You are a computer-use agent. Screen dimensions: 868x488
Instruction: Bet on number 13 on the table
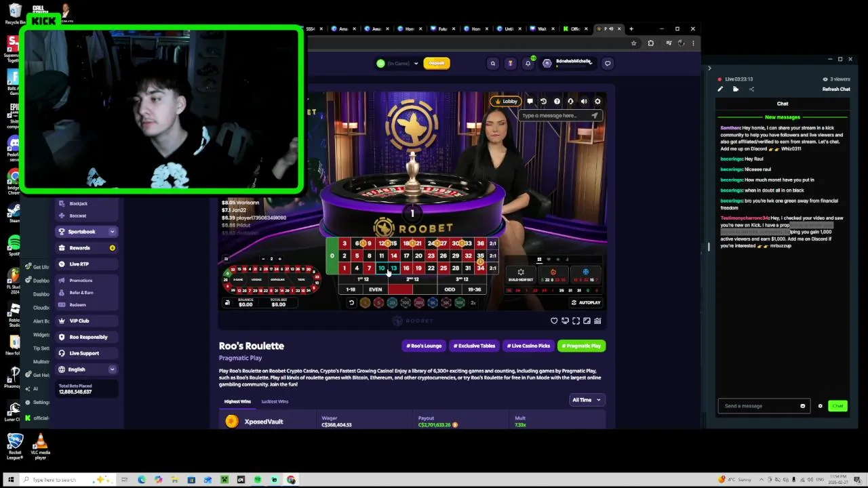[393, 268]
